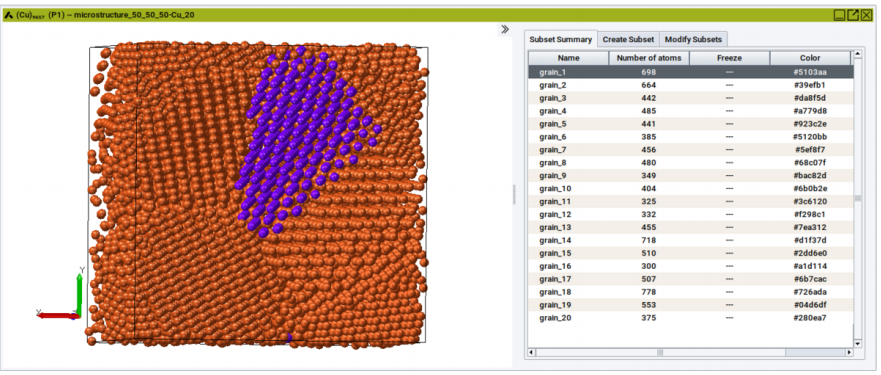This screenshot has width=881, height=375.
Task: Close the microstructure viewer window
Action: coord(866,15)
